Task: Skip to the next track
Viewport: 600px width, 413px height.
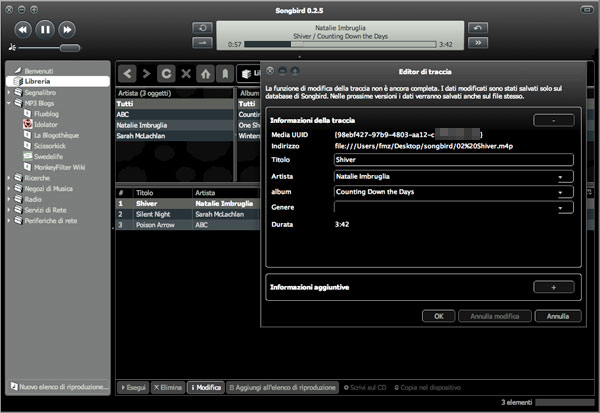Action: tap(66, 29)
